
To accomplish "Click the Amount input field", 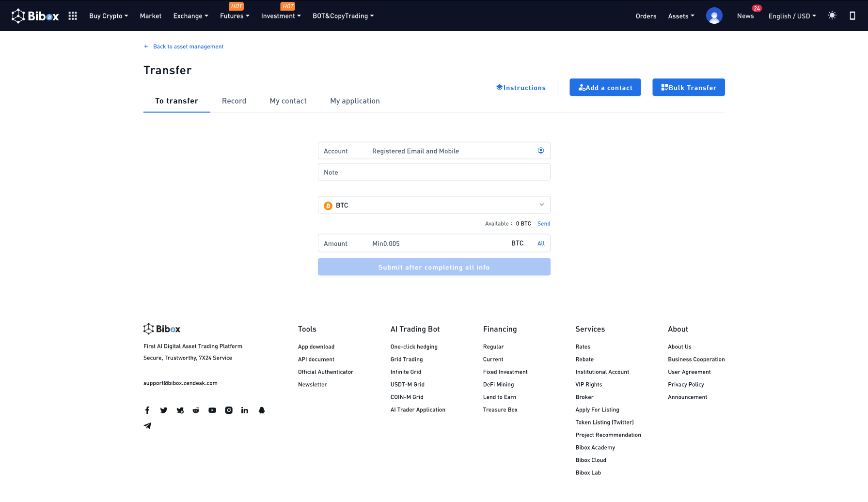I will 436,243.
